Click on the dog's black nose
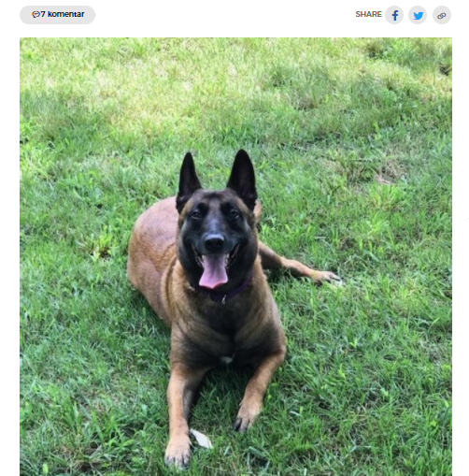469x476 pixels. pyautogui.click(x=214, y=242)
